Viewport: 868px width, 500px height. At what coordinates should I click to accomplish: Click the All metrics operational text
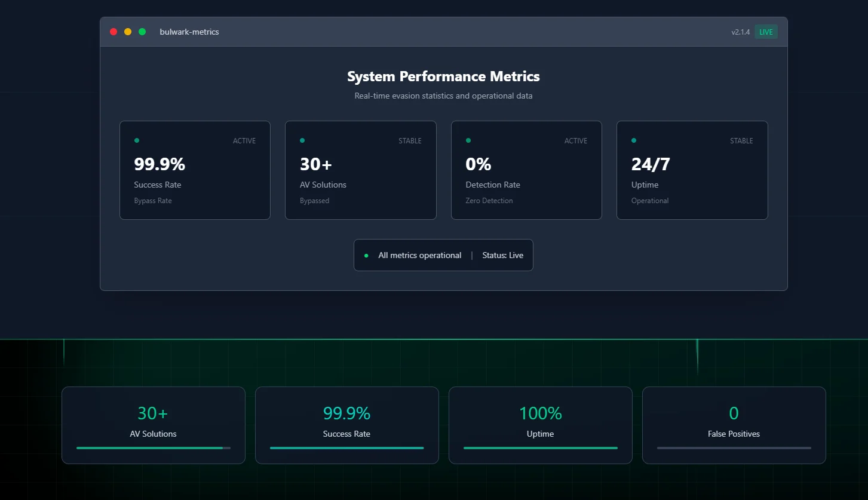tap(420, 255)
